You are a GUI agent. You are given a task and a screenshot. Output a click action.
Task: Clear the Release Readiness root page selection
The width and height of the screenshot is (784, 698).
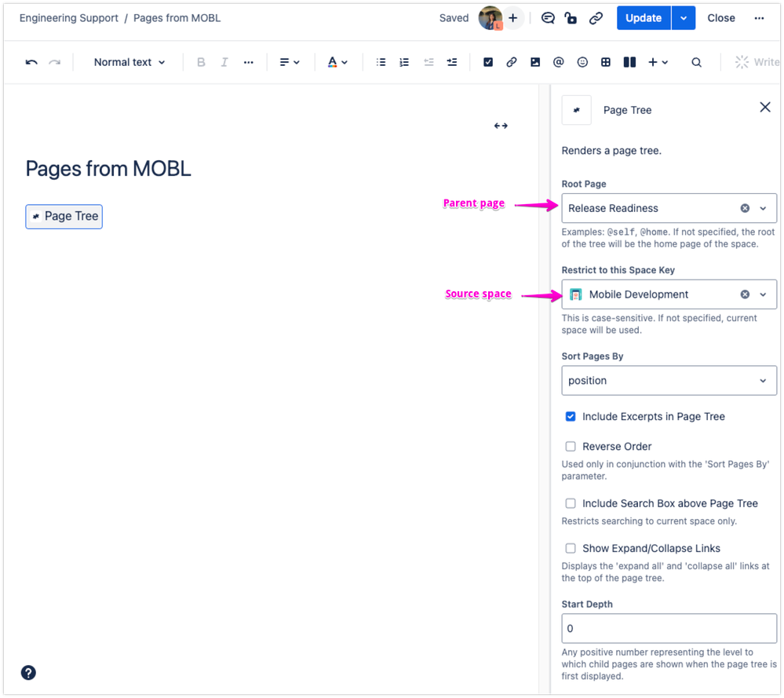744,208
